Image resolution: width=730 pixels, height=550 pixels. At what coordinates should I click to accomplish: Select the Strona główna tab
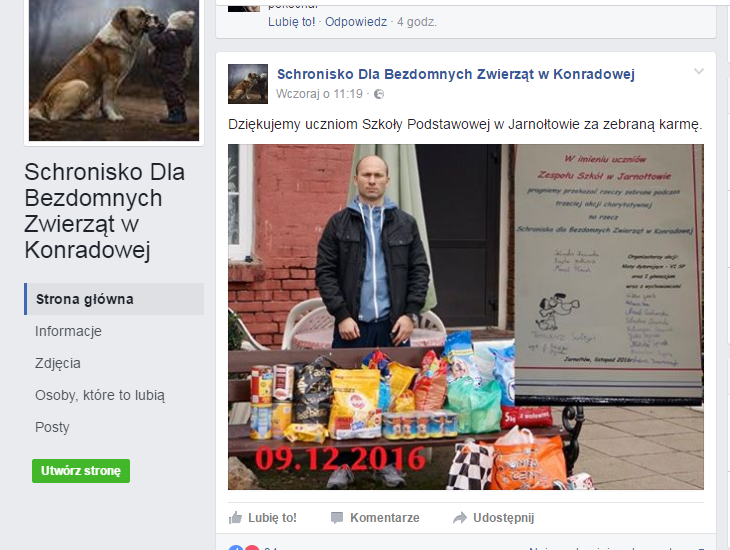[114, 299]
